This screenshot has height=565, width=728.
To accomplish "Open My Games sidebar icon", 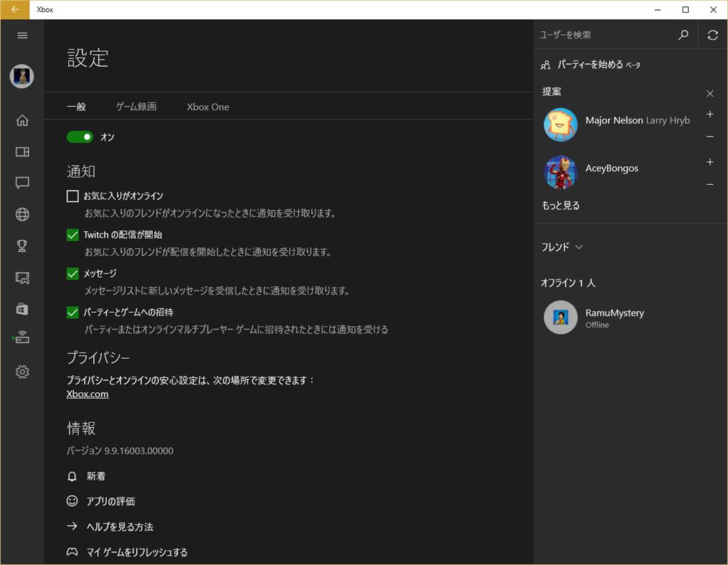I will coord(22,152).
